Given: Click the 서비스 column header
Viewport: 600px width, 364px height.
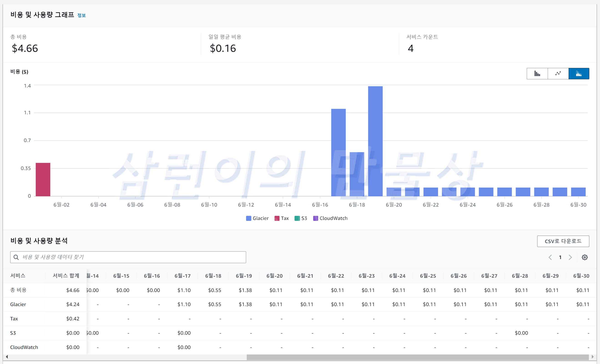Looking at the screenshot, I should click(x=18, y=276).
